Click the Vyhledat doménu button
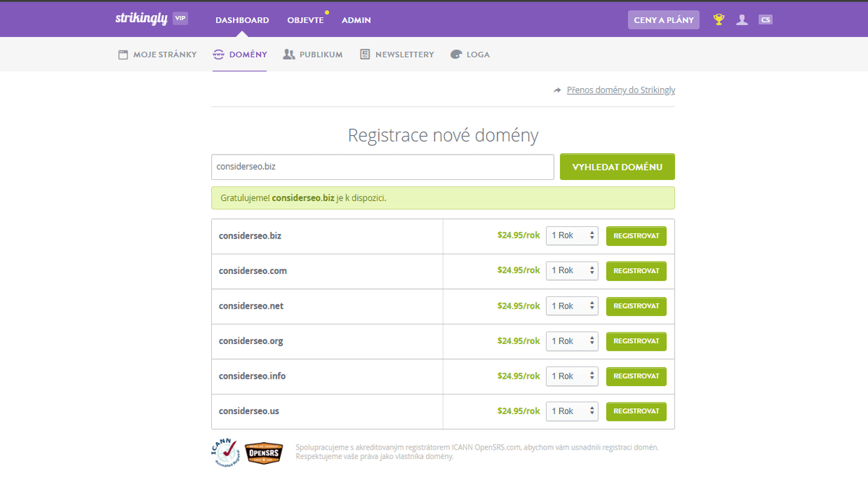 (x=617, y=166)
